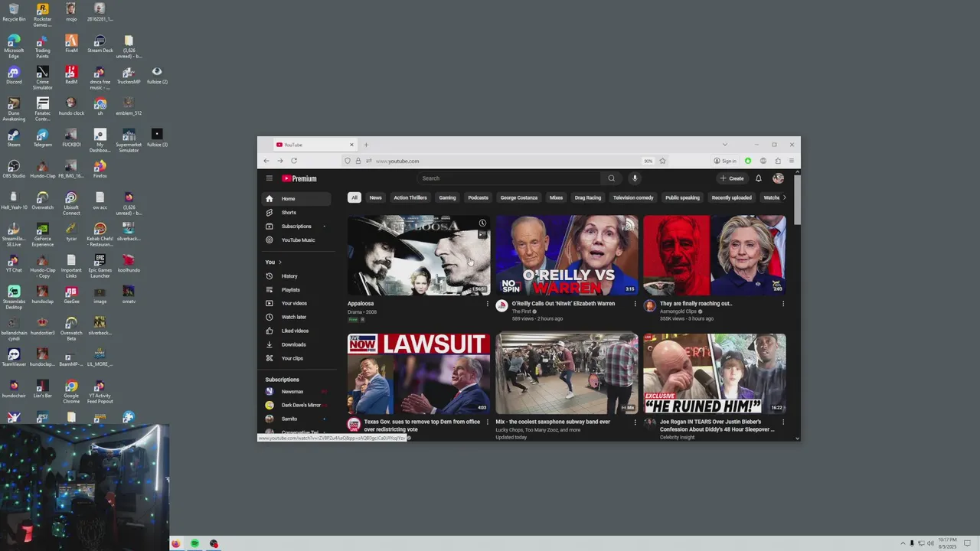The width and height of the screenshot is (980, 551).
Task: Open YouTube Music in sidebar
Action: pyautogui.click(x=298, y=240)
